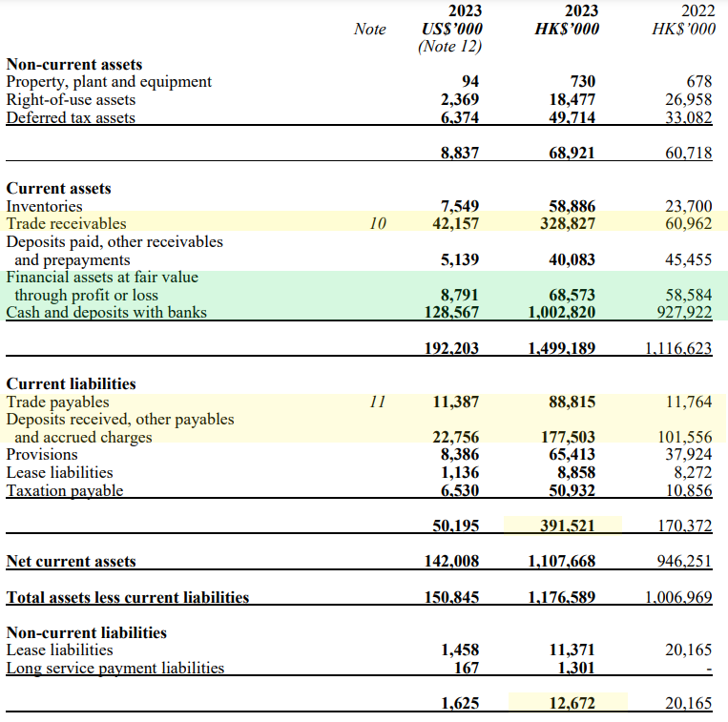
Task: Click the 'Net current assets' heading
Action: tap(71, 562)
